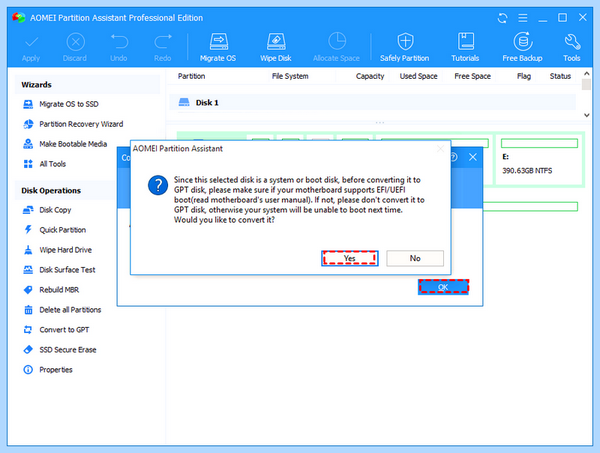
Task: Sort by the Capacity column header
Action: point(370,76)
